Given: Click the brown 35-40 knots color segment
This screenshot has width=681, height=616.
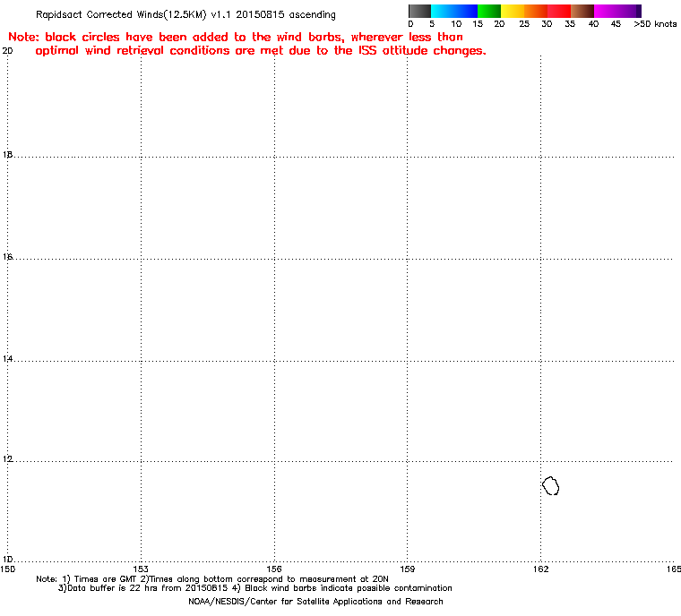Looking at the screenshot, I should coord(582,11).
